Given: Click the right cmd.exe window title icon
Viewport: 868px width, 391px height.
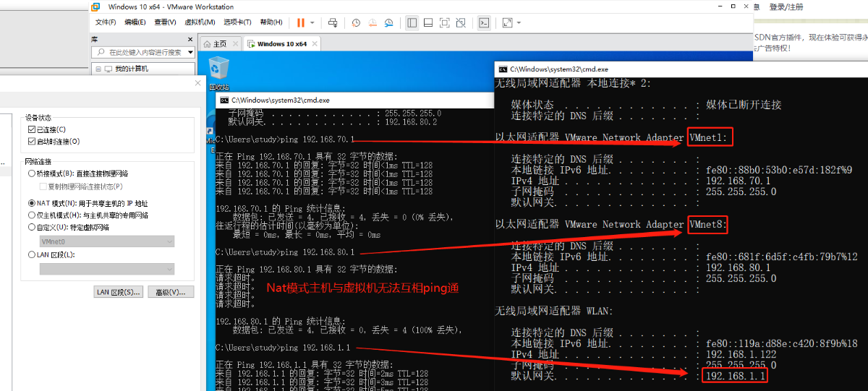Looking at the screenshot, I should (x=503, y=69).
